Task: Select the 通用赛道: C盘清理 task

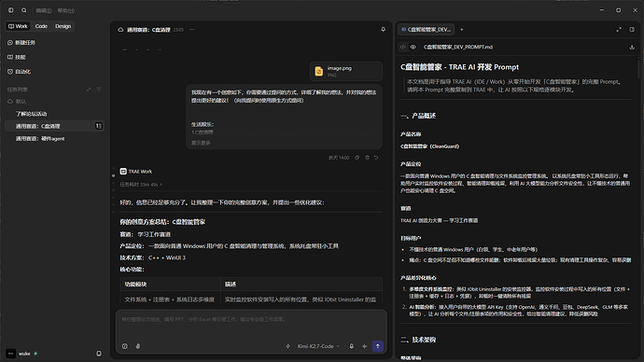Action: pos(54,126)
